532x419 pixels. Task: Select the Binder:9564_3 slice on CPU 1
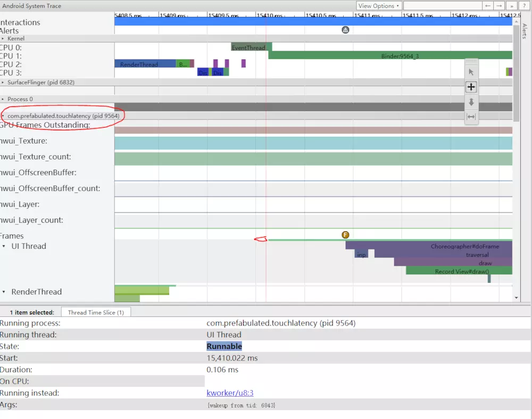click(x=390, y=55)
